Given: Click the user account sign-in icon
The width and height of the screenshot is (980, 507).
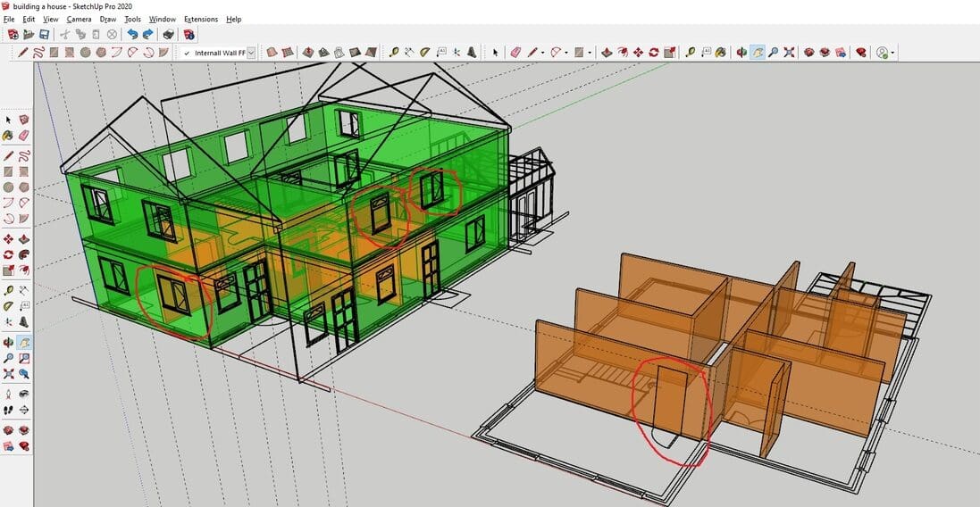Looking at the screenshot, I should [881, 53].
